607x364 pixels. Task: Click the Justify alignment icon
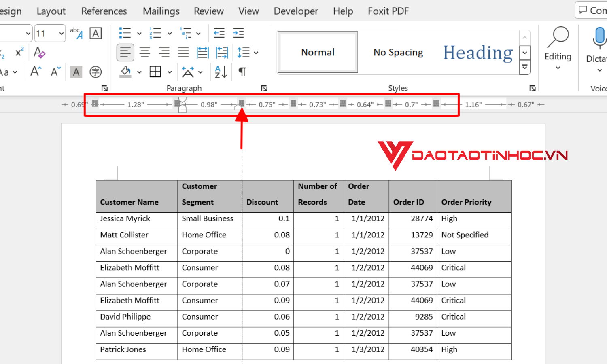click(x=183, y=53)
